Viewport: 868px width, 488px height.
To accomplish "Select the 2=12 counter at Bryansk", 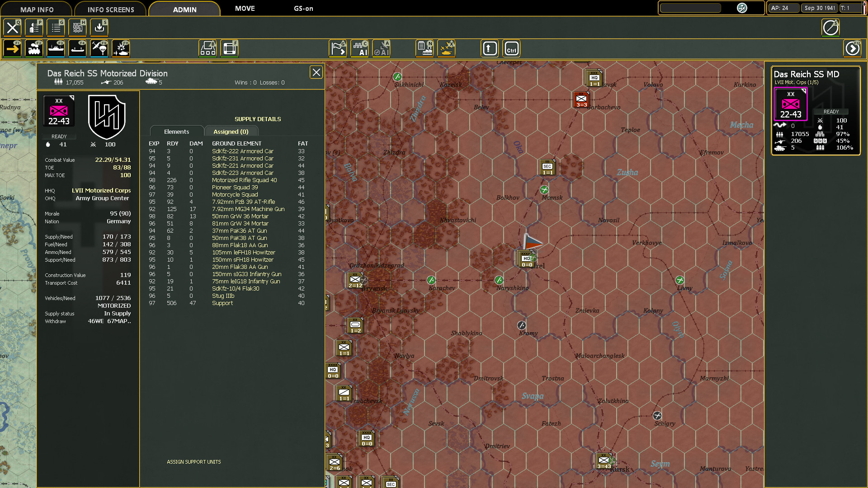I will [x=355, y=281].
